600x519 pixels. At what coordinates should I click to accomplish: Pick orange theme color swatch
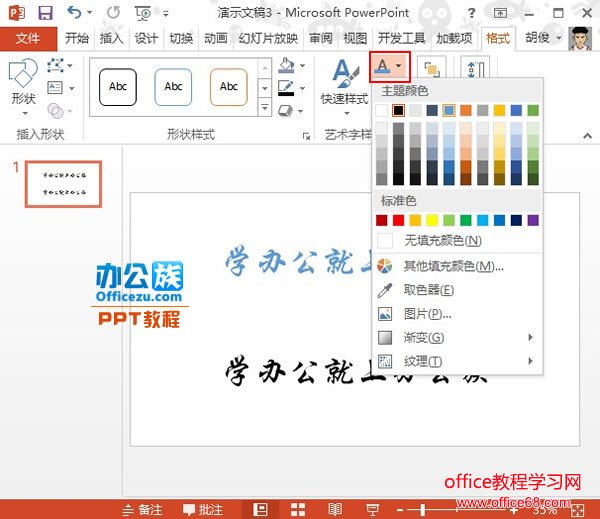coord(466,111)
